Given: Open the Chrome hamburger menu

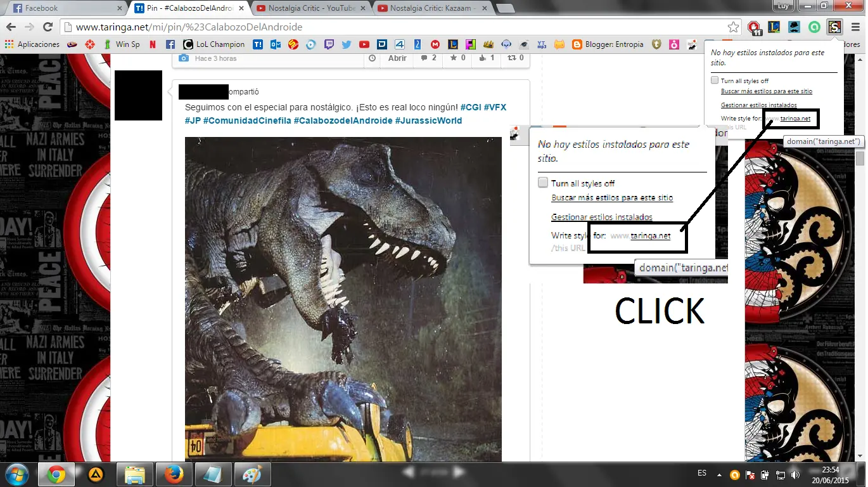Looking at the screenshot, I should [855, 27].
